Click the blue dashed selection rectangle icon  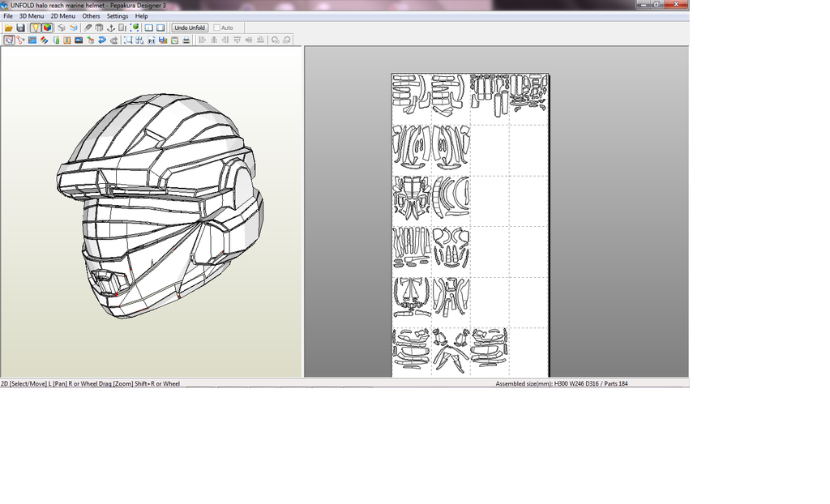tap(128, 40)
